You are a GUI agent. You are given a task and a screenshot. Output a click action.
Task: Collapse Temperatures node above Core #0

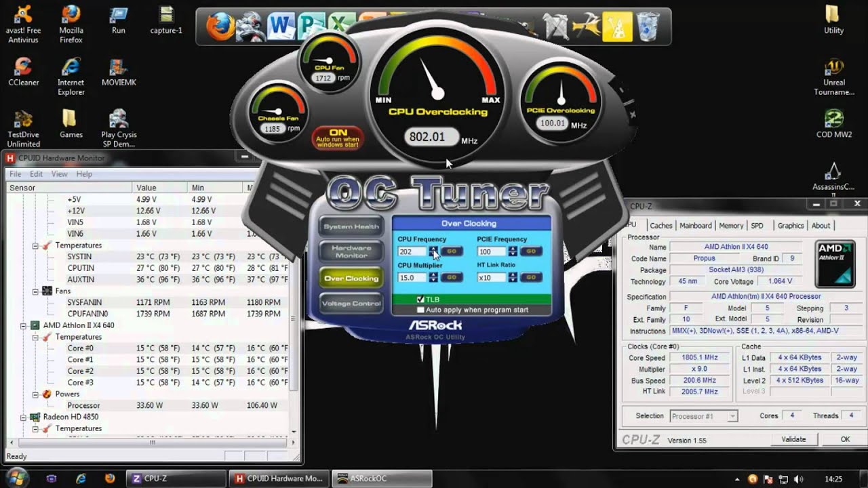[x=35, y=337]
